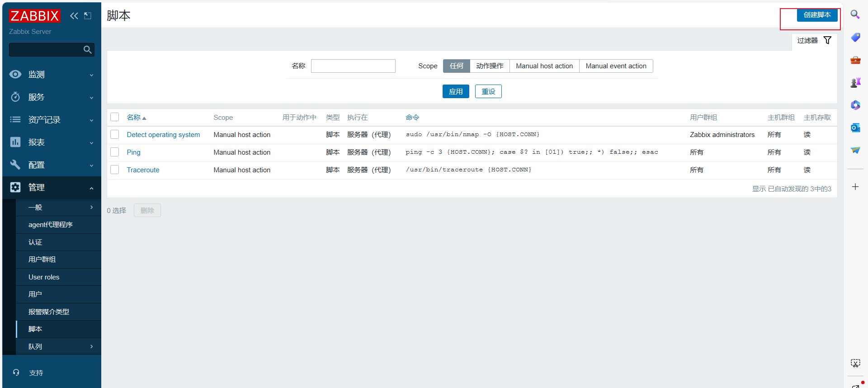Viewport: 868px width, 388px height.
Task: Click the ZABBIX logo
Action: [x=34, y=16]
